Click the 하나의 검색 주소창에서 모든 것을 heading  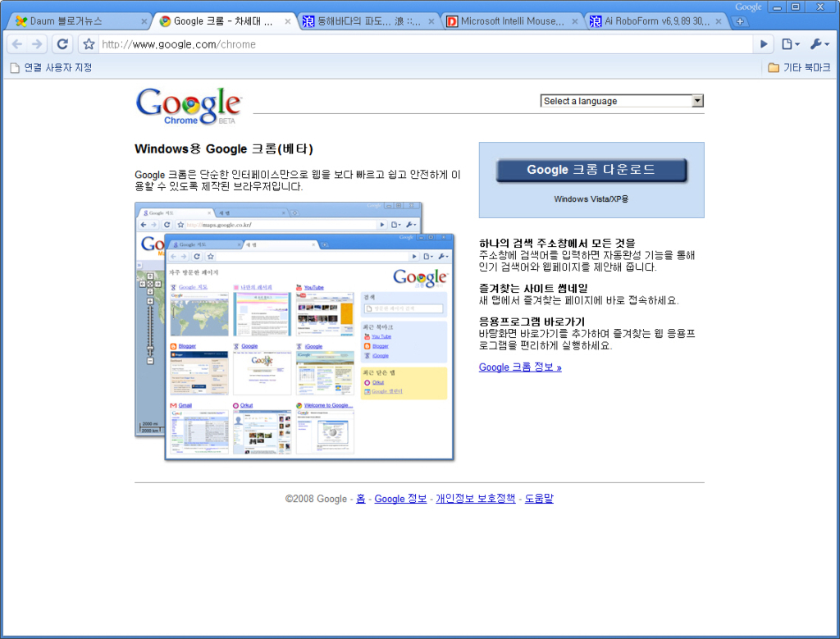[x=557, y=243]
